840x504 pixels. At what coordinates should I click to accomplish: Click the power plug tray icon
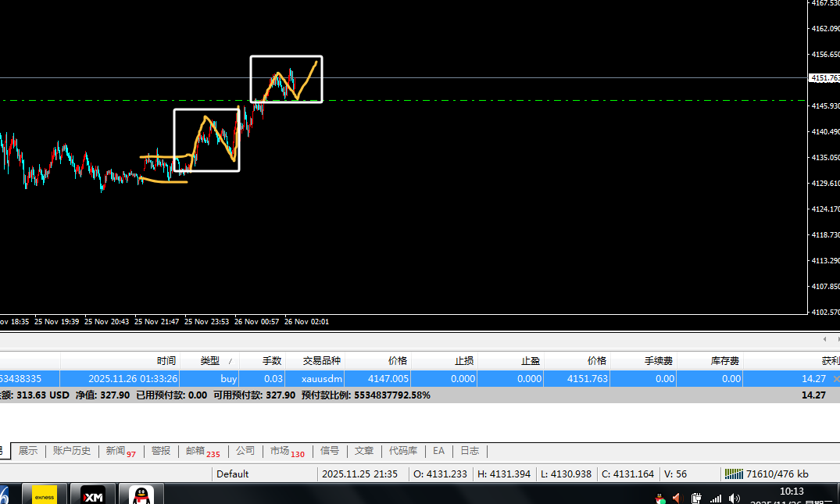coord(695,498)
